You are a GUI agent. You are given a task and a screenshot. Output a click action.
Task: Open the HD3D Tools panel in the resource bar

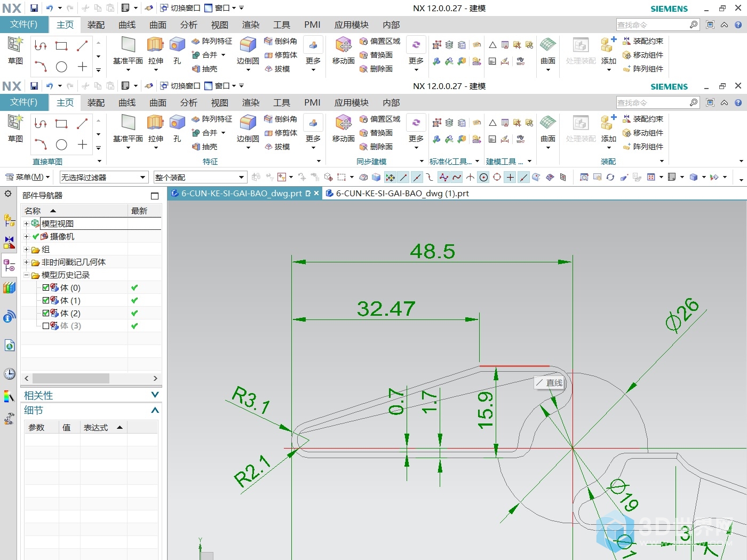[10, 317]
